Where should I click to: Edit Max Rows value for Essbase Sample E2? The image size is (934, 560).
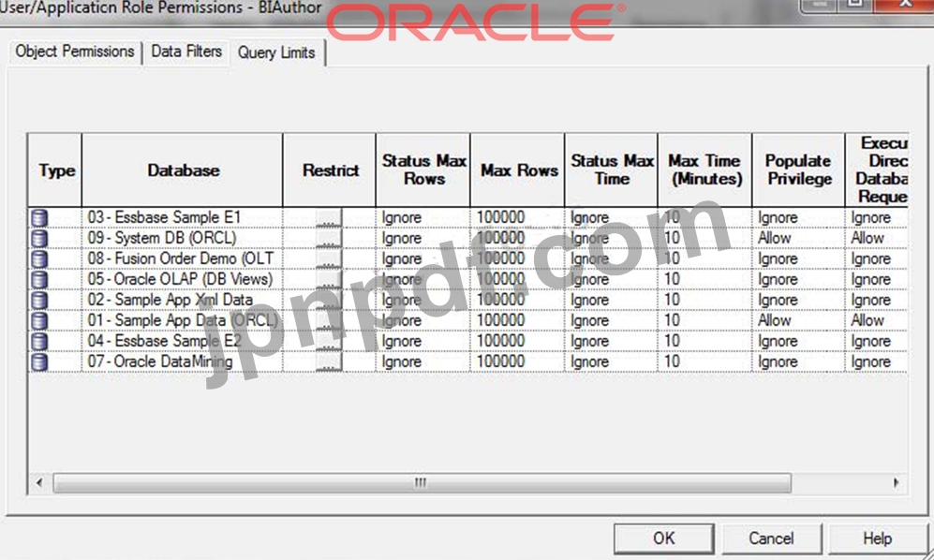tap(516, 342)
